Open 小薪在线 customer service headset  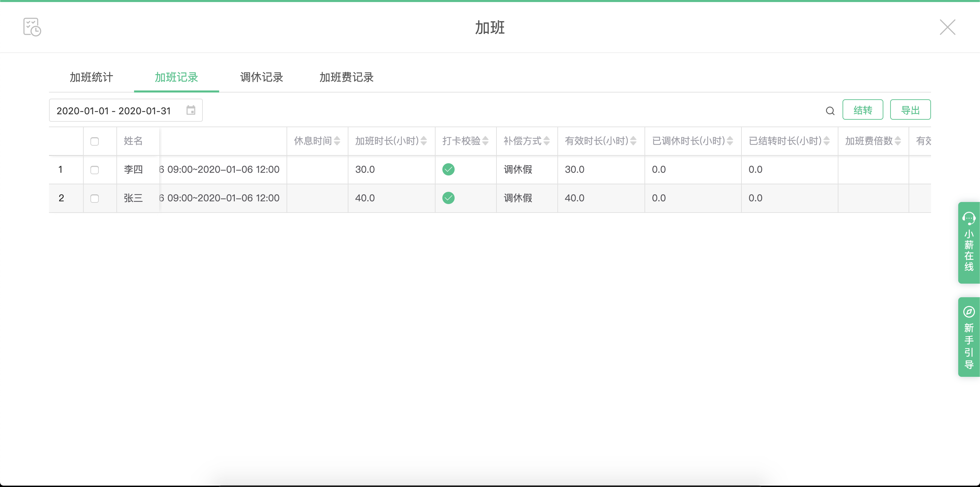coord(968,242)
